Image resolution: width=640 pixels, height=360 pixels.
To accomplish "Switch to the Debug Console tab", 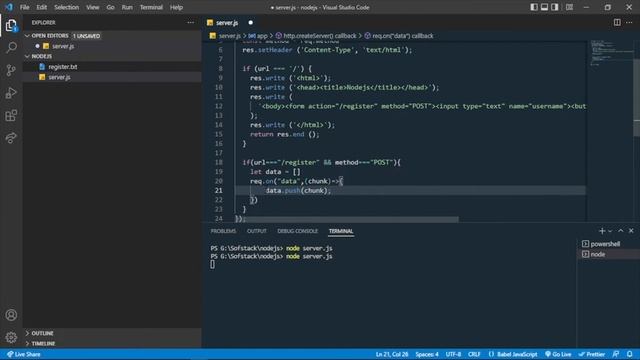I will (298, 231).
